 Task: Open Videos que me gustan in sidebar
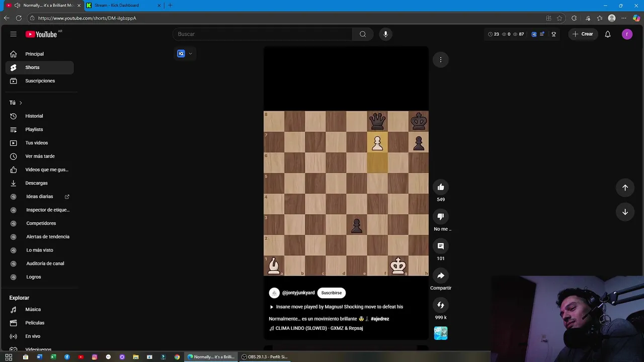[x=39, y=170]
